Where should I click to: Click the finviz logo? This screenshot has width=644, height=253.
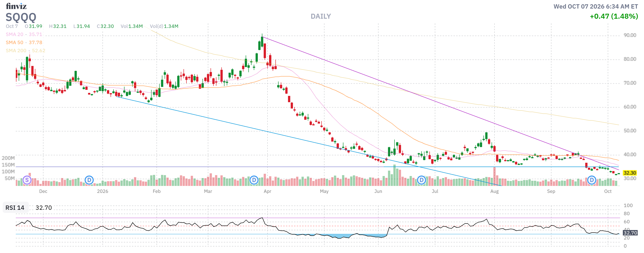pos(16,6)
